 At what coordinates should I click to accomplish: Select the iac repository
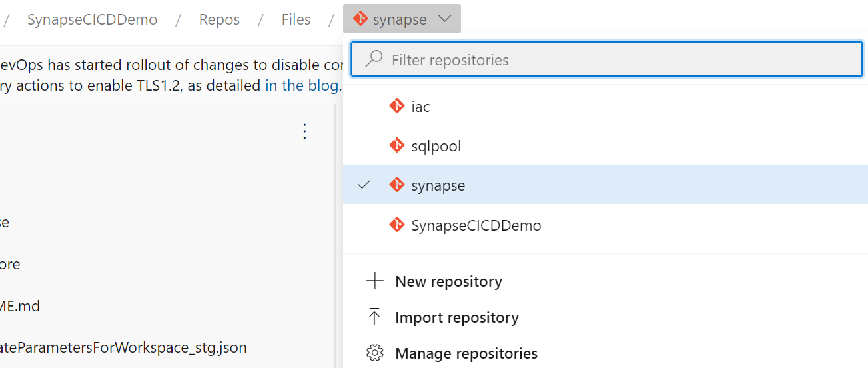[x=420, y=107]
